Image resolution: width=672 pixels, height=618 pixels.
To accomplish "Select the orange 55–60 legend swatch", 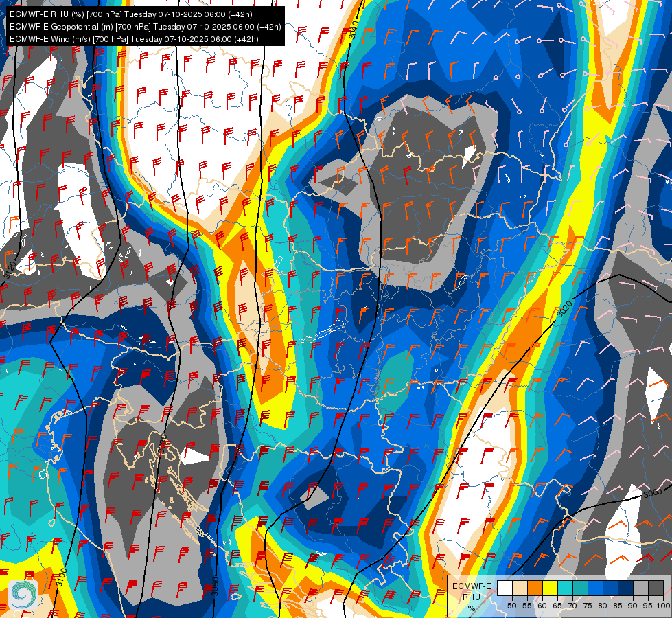I will point(535,588).
